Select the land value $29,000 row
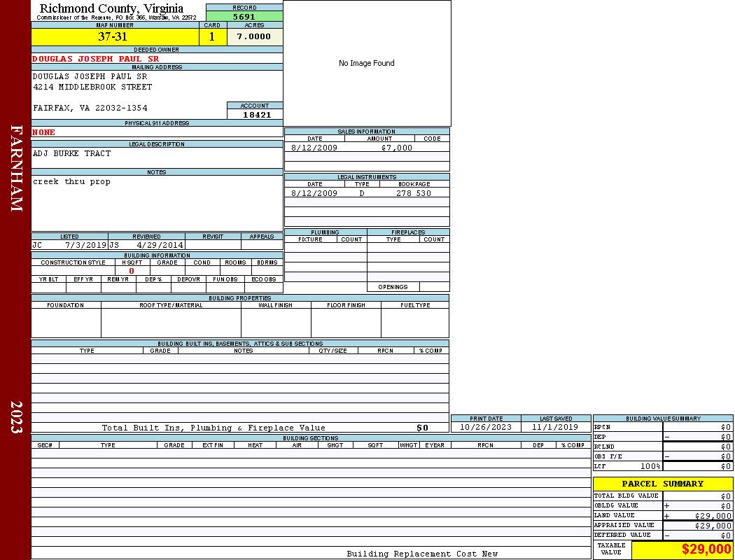735x560 pixels. point(662,516)
